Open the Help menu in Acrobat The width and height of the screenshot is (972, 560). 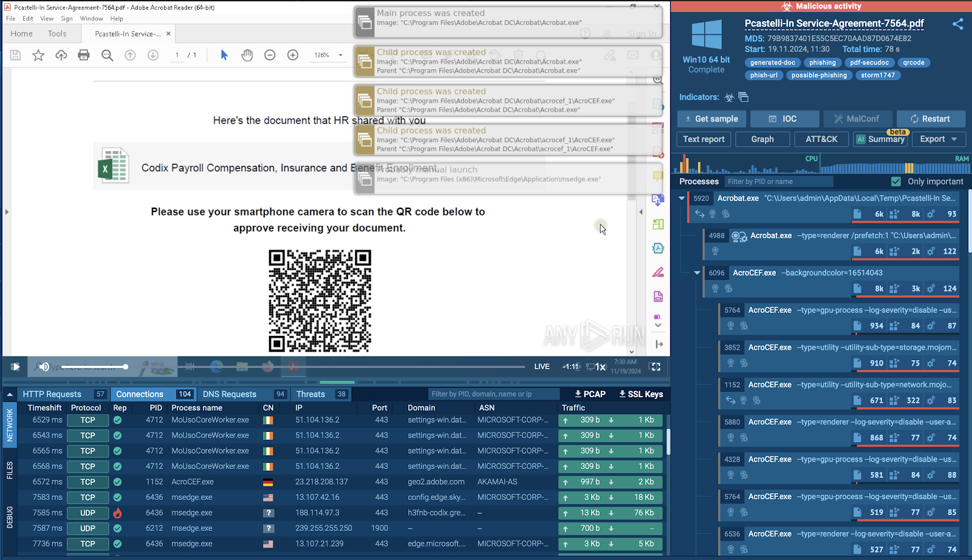(117, 19)
